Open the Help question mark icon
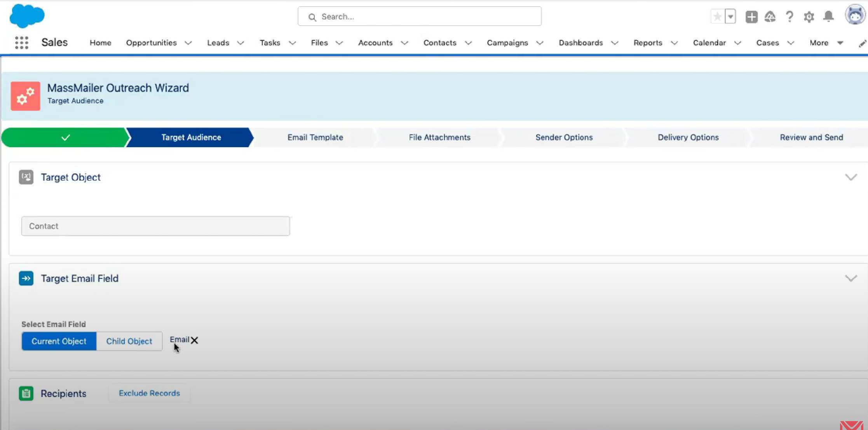 790,17
